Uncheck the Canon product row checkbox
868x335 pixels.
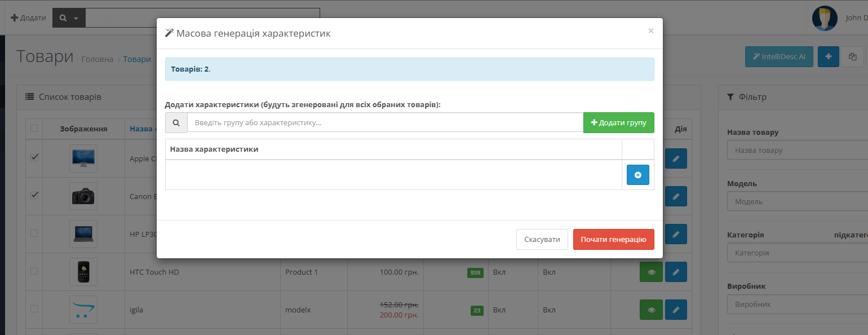point(34,195)
